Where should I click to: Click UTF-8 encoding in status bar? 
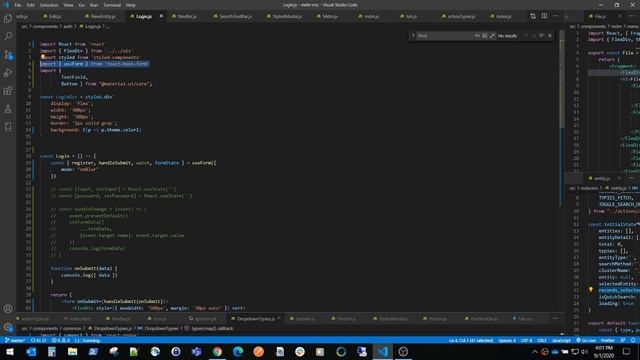[x=527, y=340]
